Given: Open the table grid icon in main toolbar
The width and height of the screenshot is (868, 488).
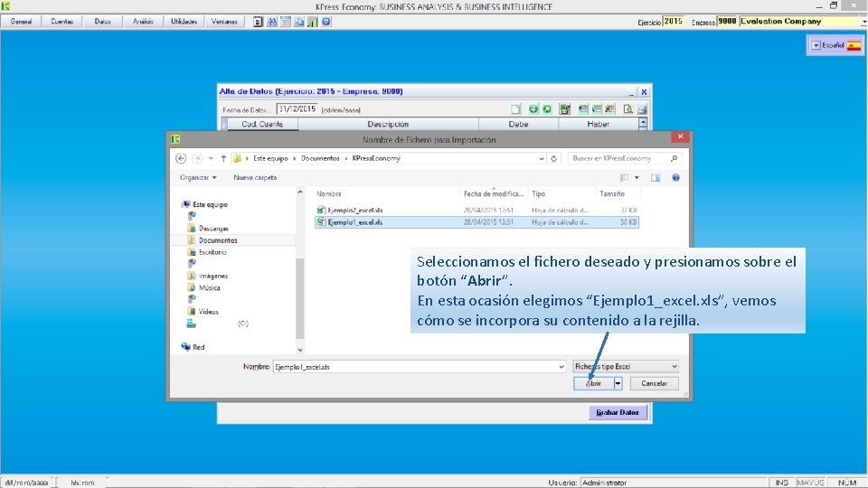Looking at the screenshot, I should click(286, 22).
